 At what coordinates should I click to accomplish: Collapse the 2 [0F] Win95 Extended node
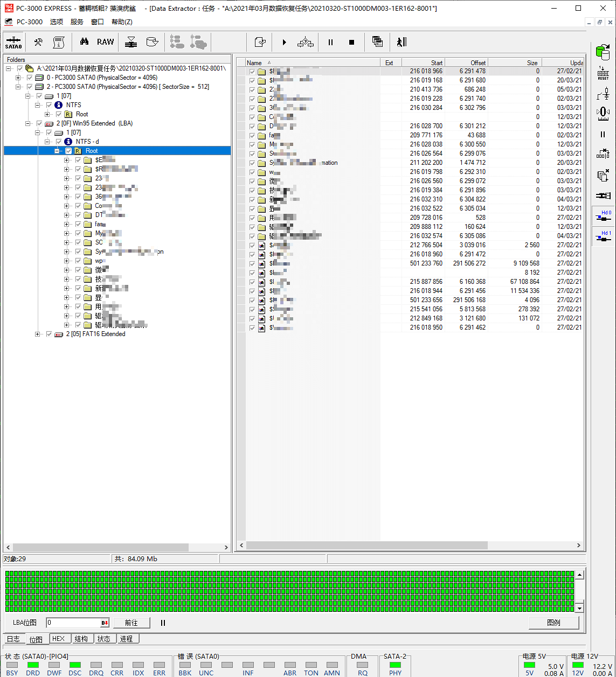28,123
